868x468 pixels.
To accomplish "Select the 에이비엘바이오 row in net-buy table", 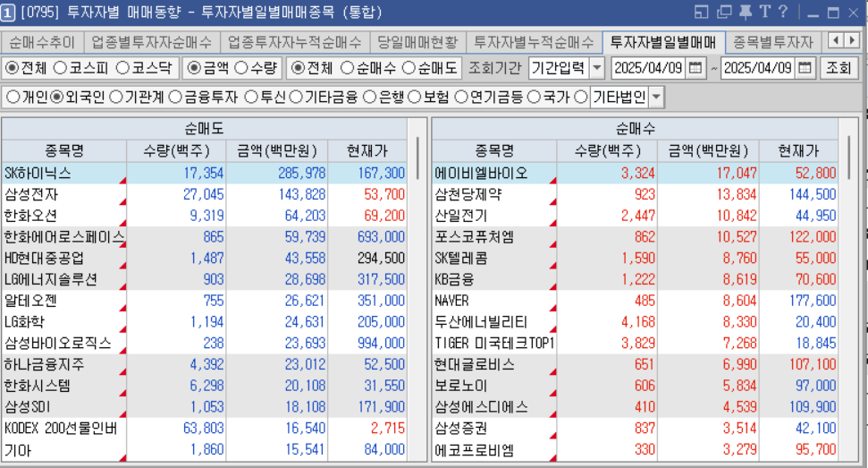I will point(635,173).
